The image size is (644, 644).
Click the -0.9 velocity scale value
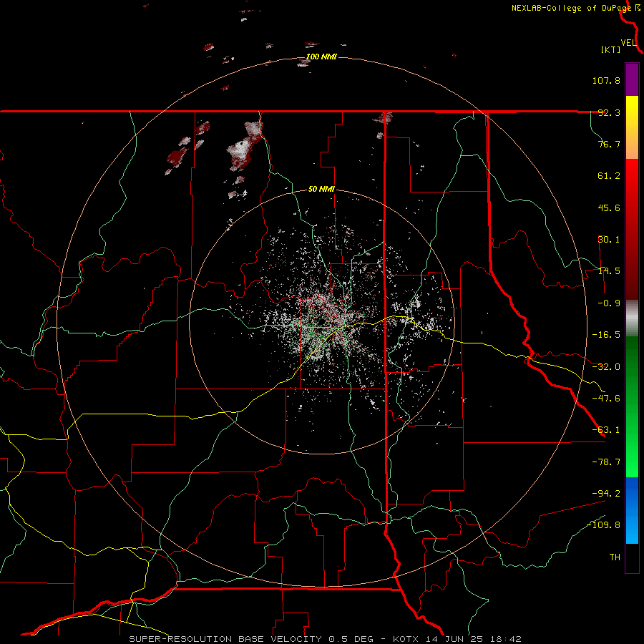(609, 303)
